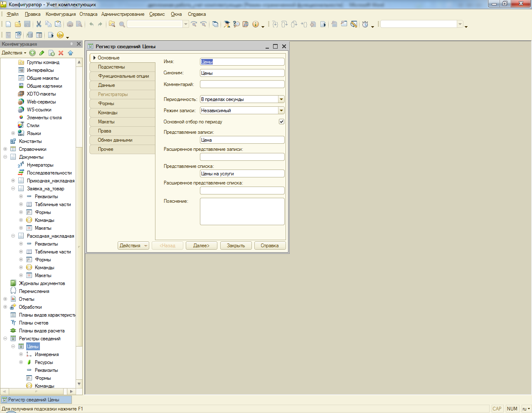Image resolution: width=532 pixels, height=413 pixels.
Task: Click the yellow start-debugging play icon
Action: 60,35
